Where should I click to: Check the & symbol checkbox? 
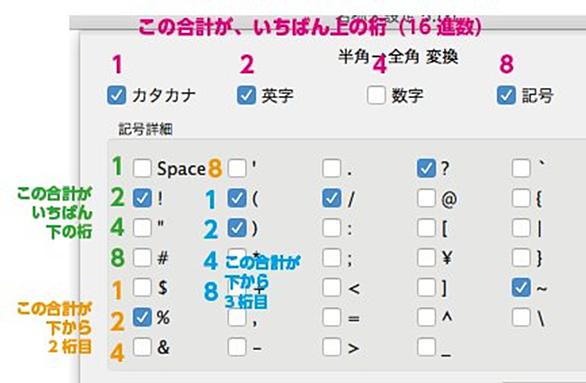142,348
